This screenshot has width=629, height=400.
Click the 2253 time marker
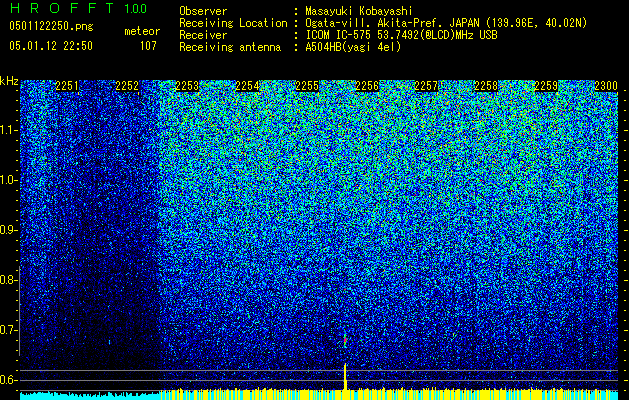coord(187,86)
